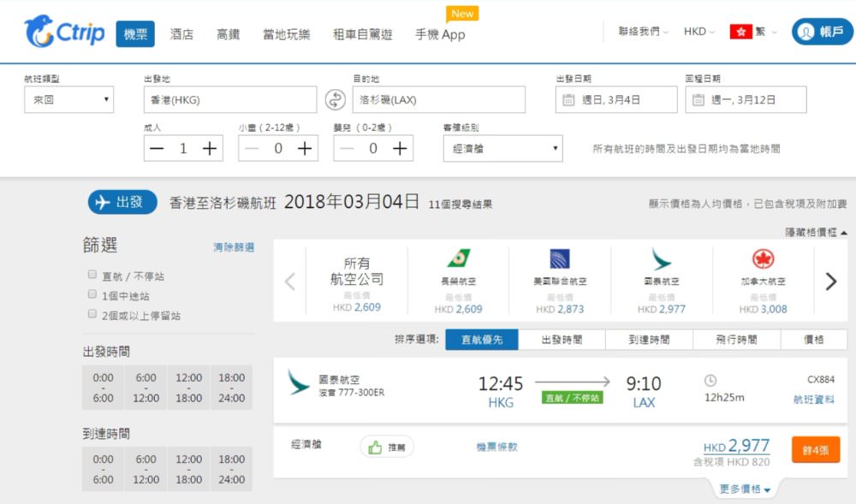Image resolution: width=856 pixels, height=504 pixels.
Task: Open the account (帳戶) button
Action: coord(822,32)
